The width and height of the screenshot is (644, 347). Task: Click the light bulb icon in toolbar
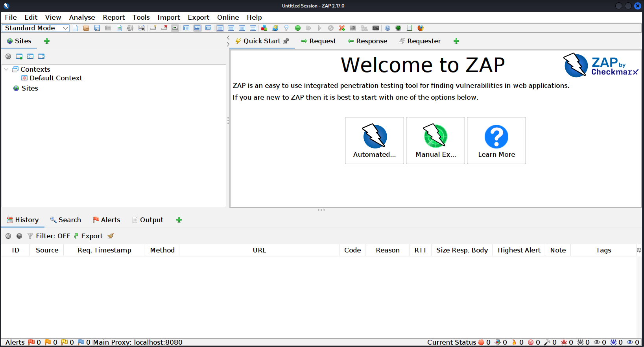pos(286,28)
